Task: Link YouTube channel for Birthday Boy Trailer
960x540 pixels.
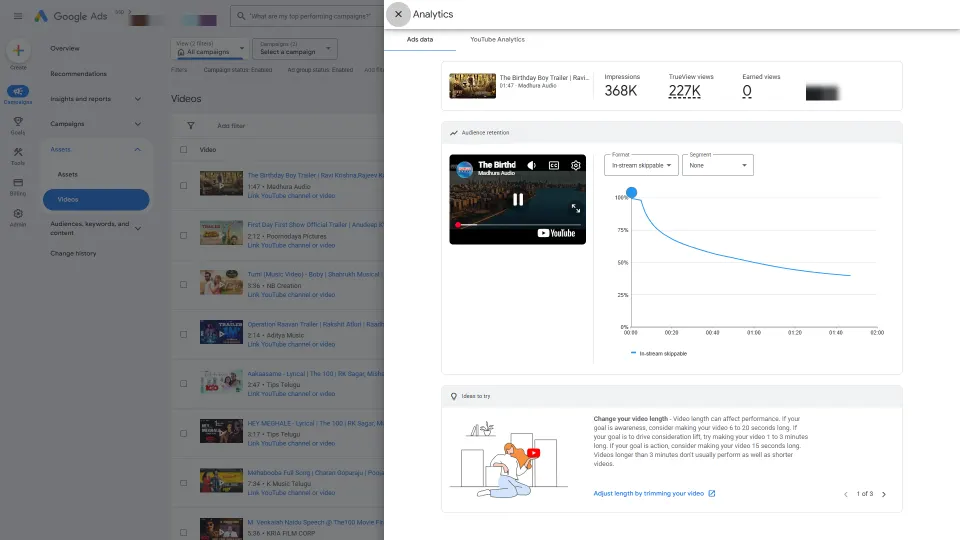Action: tap(291, 196)
